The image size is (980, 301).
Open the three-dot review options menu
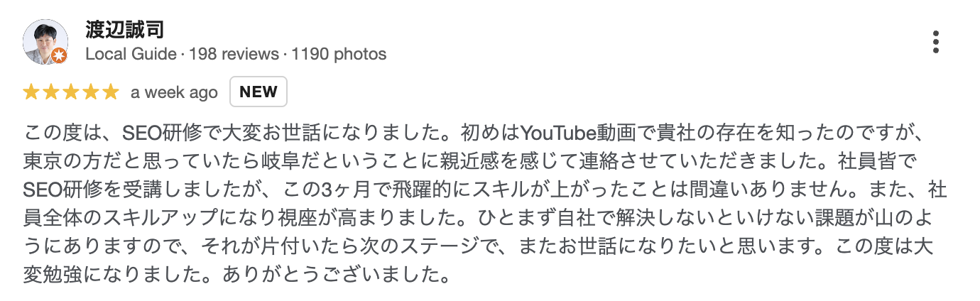click(x=937, y=42)
